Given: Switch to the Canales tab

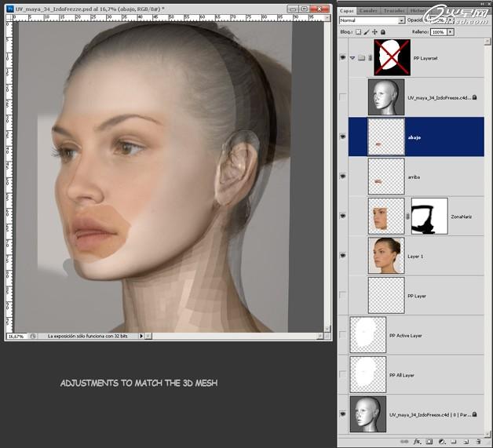Looking at the screenshot, I should 369,9.
